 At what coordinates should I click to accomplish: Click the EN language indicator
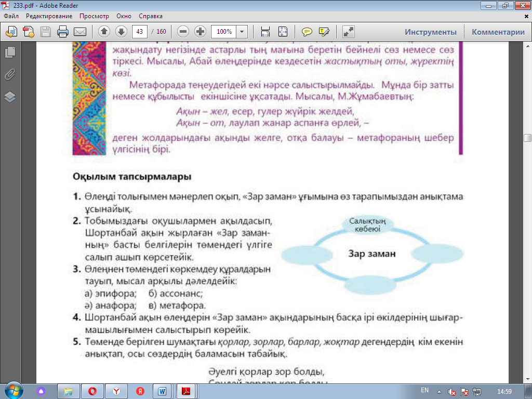424,390
